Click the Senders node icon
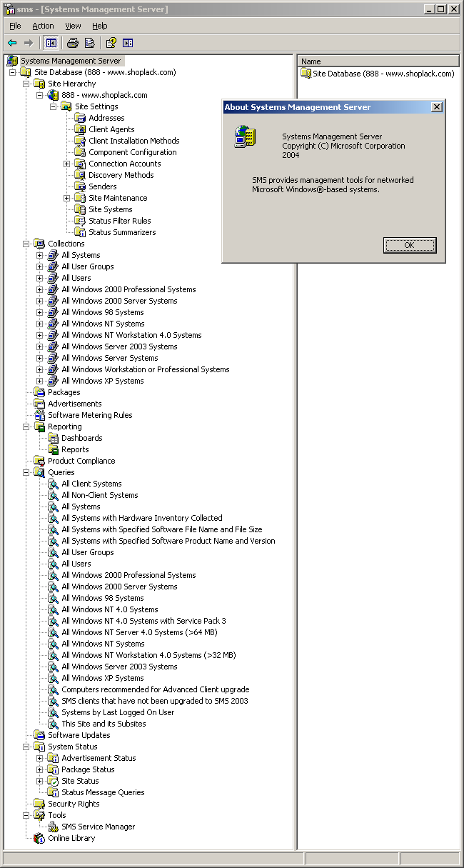 (80, 186)
